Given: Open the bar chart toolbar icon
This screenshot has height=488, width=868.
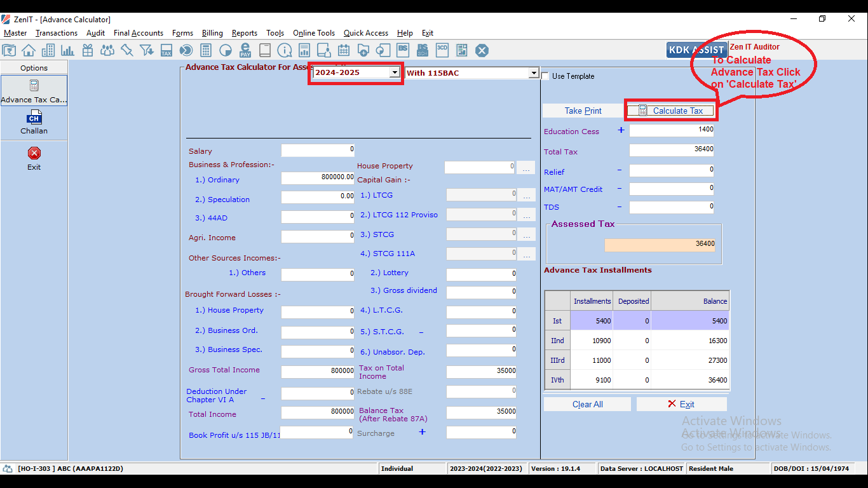Looking at the screenshot, I should pos(68,50).
